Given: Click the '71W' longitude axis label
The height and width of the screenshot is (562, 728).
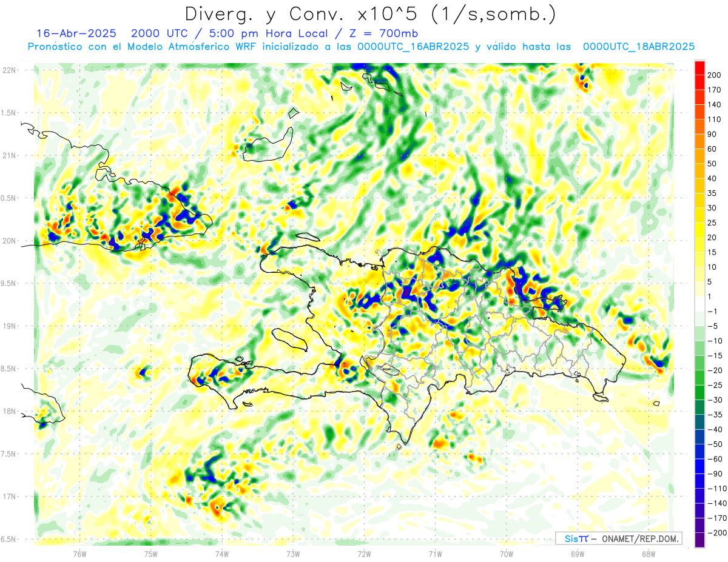Looking at the screenshot, I should (x=435, y=554).
